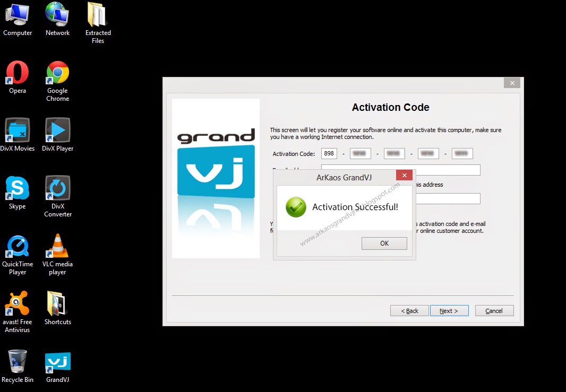The width and height of the screenshot is (566, 392).
Task: Select the Skype desktop shortcut
Action: (18, 193)
